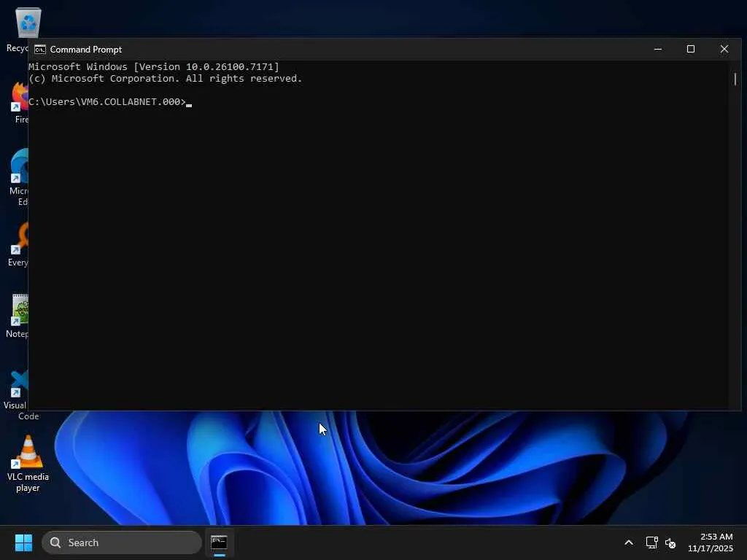Viewport: 747px width, 560px height.
Task: Click the 'Command Prompt' window title text
Action: click(x=86, y=50)
